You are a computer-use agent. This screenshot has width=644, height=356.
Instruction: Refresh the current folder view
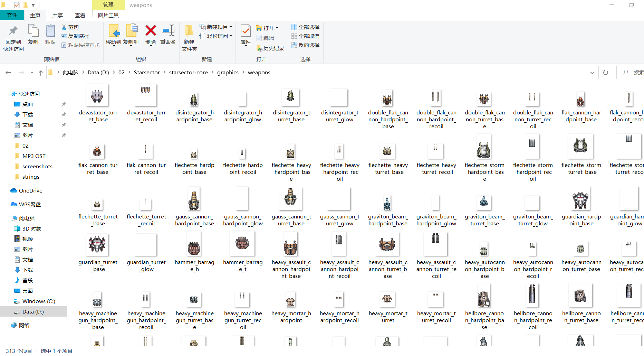point(605,73)
